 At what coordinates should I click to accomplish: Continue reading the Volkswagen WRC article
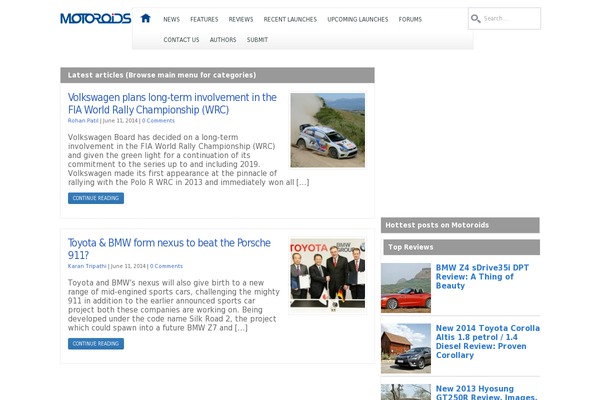pyautogui.click(x=96, y=198)
